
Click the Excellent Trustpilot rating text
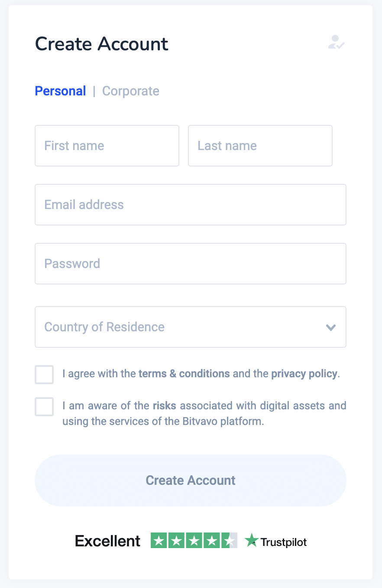(107, 541)
